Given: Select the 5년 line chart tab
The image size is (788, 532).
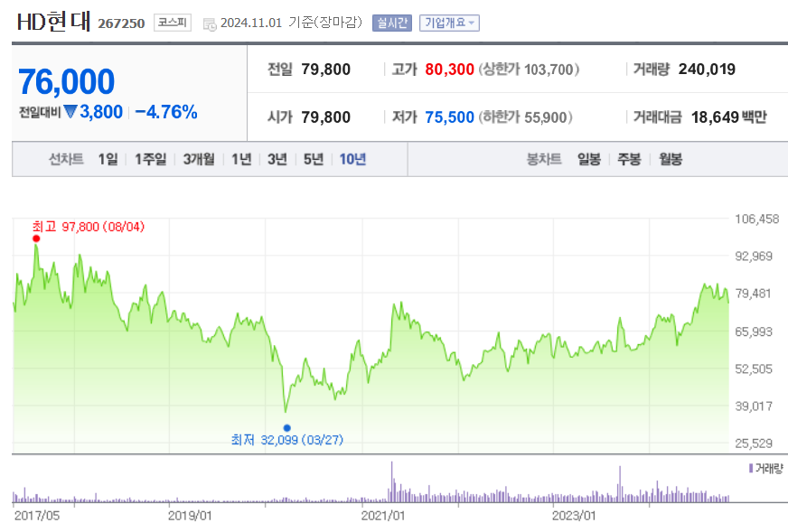Looking at the screenshot, I should point(313,159).
